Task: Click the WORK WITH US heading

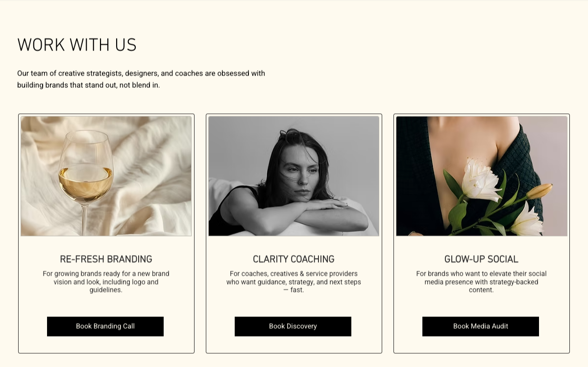Action: coord(77,45)
